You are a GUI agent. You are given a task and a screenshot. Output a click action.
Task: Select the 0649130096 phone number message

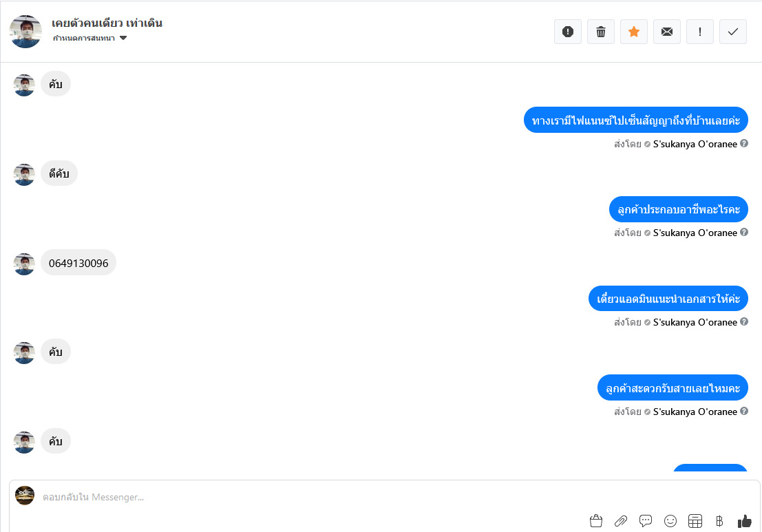tap(78, 263)
